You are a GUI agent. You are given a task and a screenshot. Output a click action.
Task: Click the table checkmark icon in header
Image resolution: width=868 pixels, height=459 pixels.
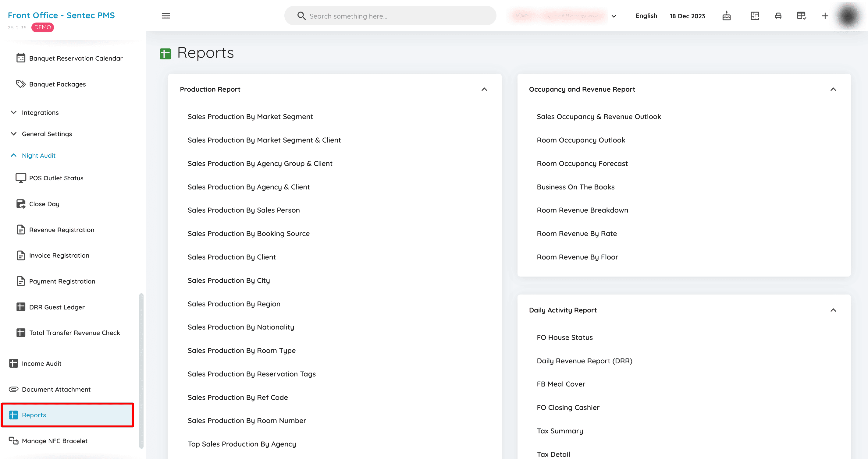click(801, 16)
